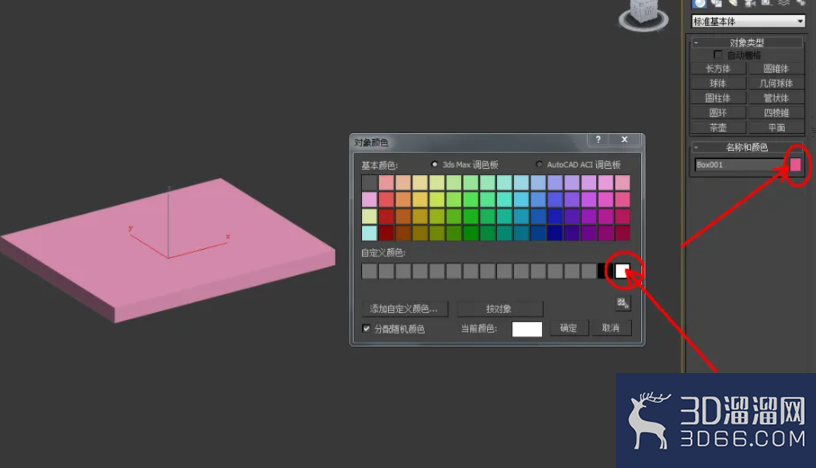Pick the black custom color swatch

[x=603, y=271]
